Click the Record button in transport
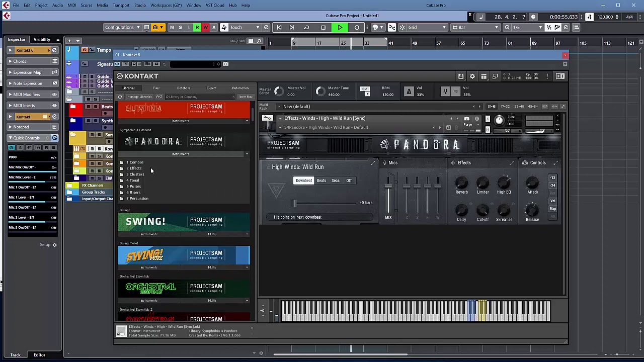 pos(357,27)
